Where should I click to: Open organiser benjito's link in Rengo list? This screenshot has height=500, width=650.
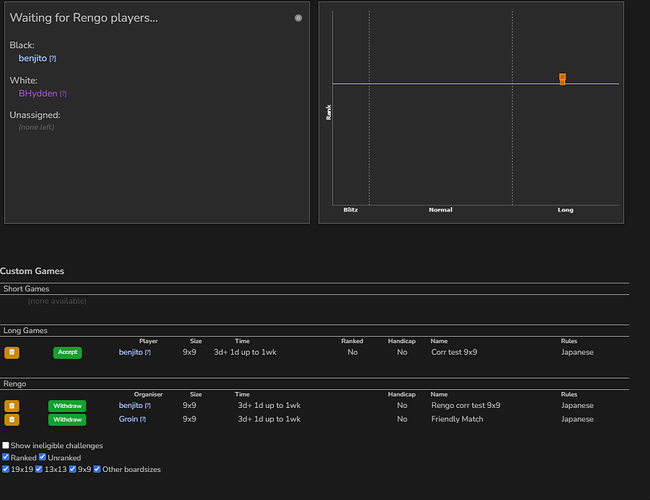[x=130, y=406]
